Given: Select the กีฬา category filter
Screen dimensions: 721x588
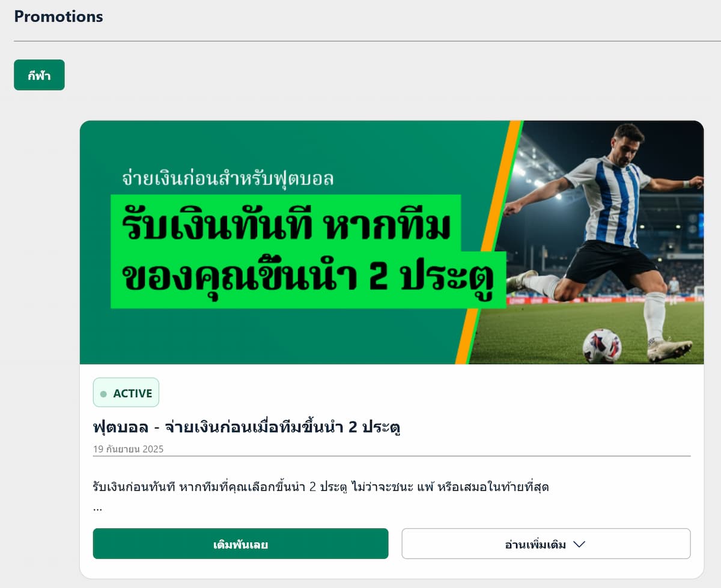Looking at the screenshot, I should click(39, 75).
